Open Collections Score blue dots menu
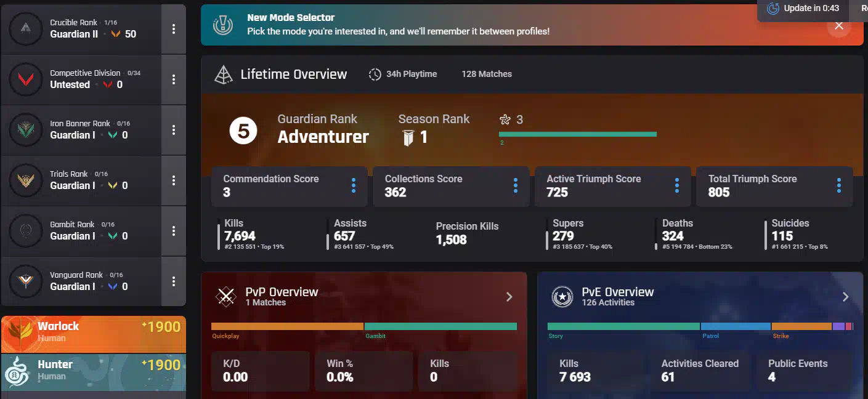 pos(515,185)
